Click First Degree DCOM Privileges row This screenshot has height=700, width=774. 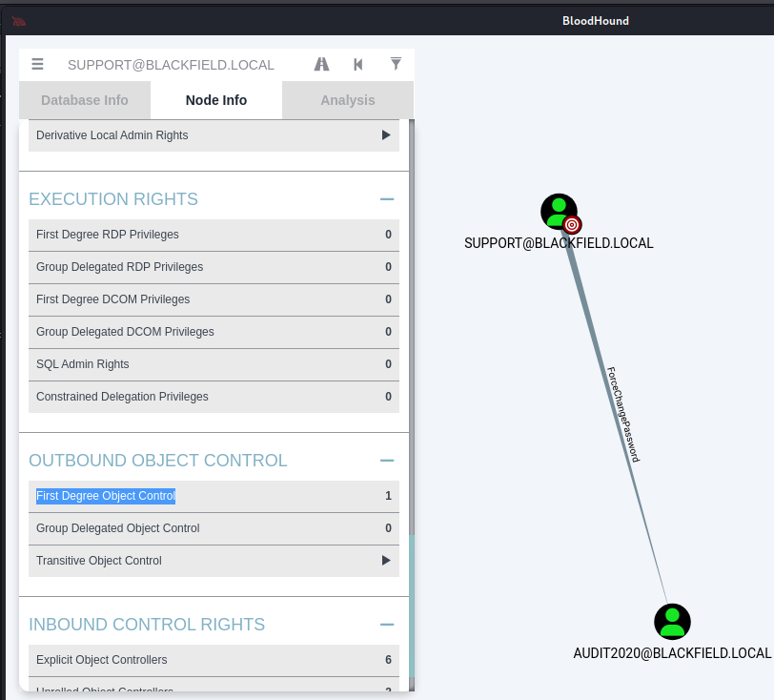[x=214, y=299]
